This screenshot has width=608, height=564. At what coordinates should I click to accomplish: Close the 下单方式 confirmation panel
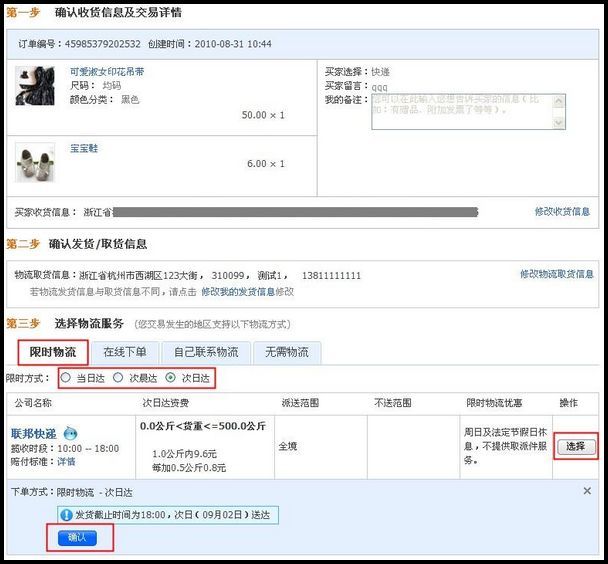[587, 491]
